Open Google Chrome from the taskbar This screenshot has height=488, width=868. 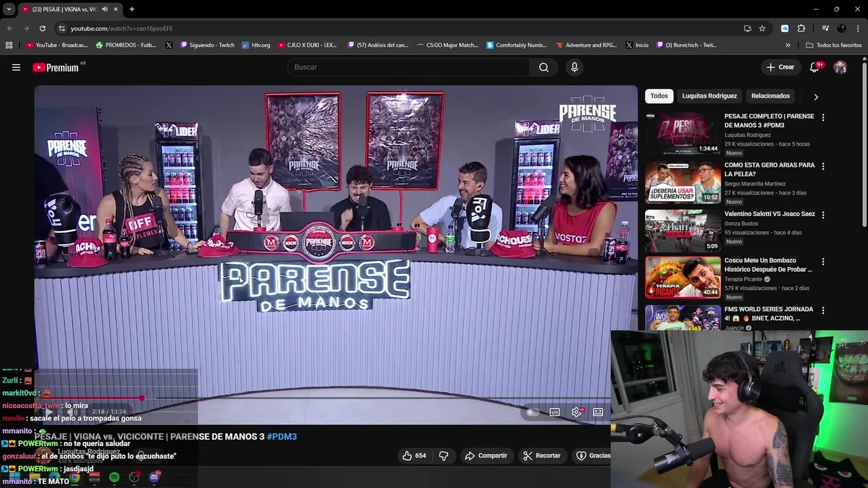tap(75, 477)
